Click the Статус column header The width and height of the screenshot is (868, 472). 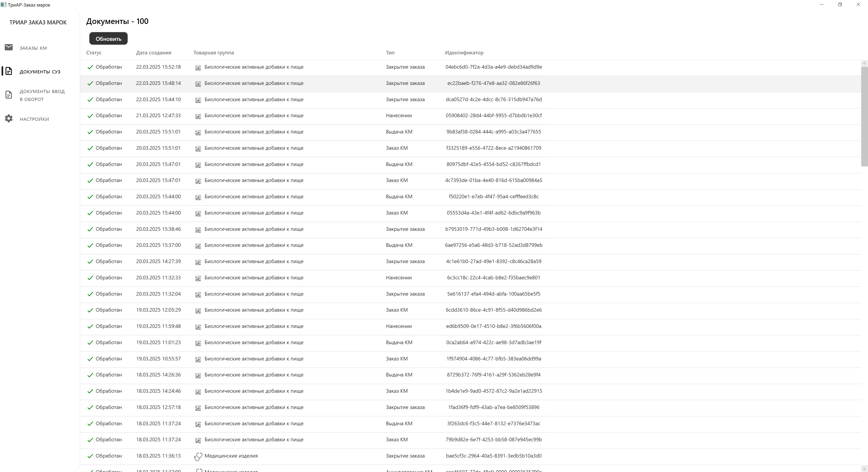(94, 53)
